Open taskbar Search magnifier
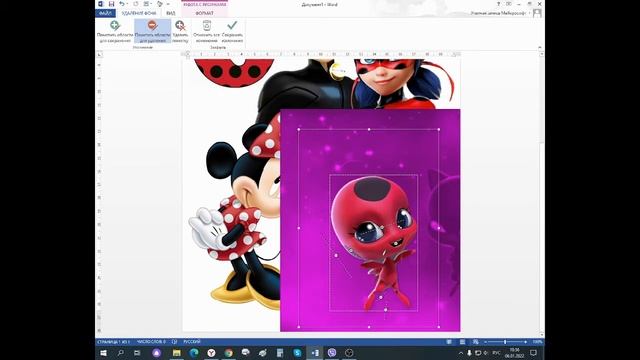Viewport: 640px width, 360px height. click(x=120, y=353)
